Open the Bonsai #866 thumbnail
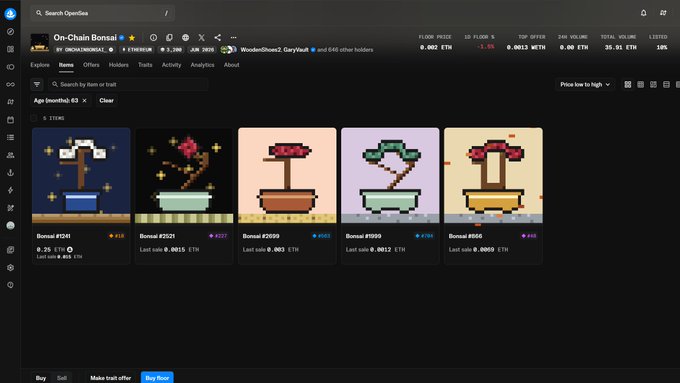The image size is (680, 383). (493, 176)
